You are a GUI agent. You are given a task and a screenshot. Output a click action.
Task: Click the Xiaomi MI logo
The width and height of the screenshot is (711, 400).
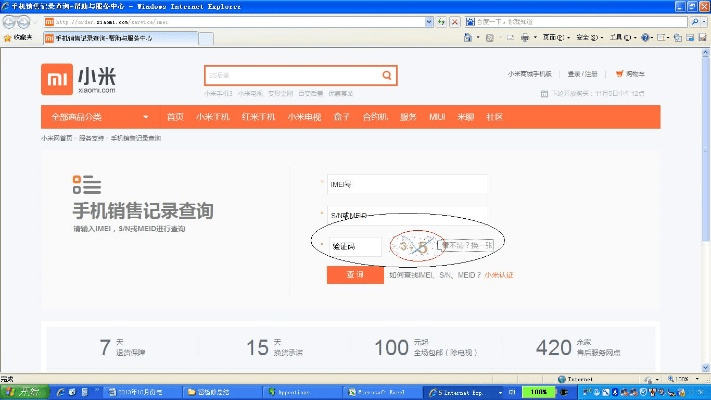(x=55, y=80)
